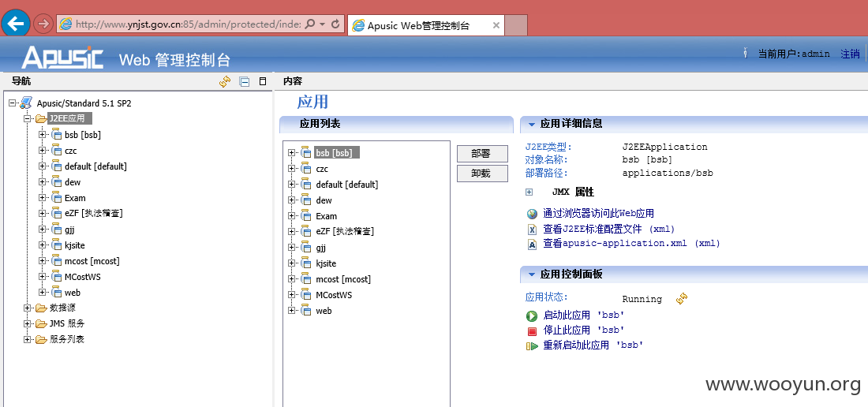Image resolution: width=868 pixels, height=407 pixels.
Task: Open 查看J2EE标准配置文件 (xml) link
Action: tap(609, 229)
